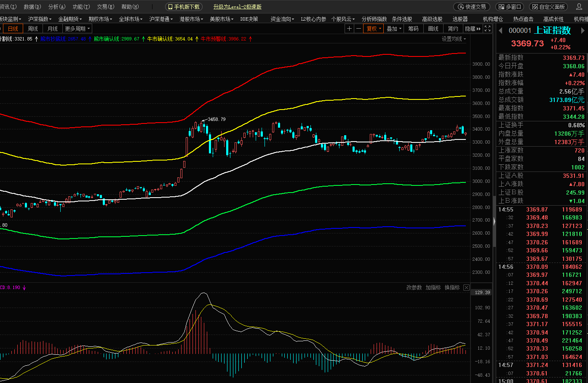Screen dimensions: 588x383
Task: Click 改参数 for MACD indicator
Action: [414, 287]
